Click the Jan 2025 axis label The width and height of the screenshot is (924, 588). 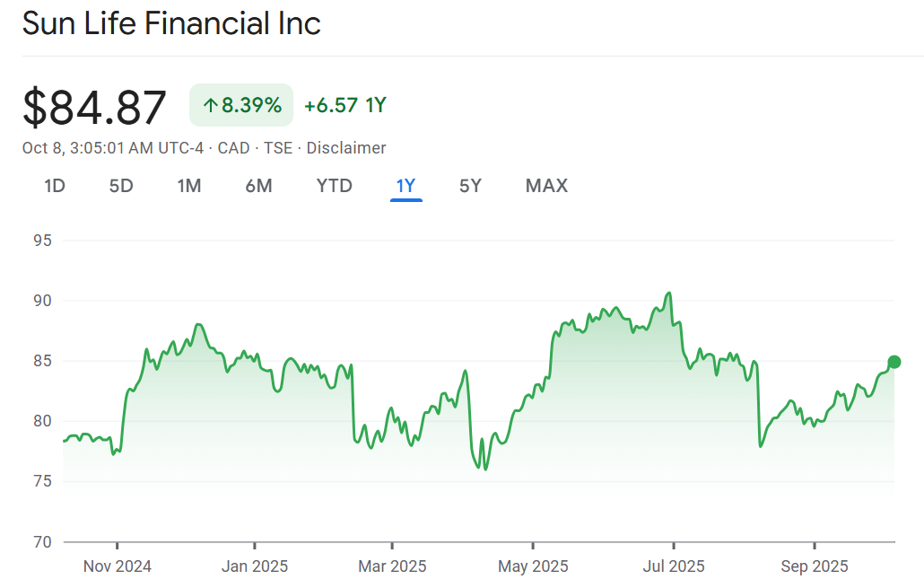click(x=255, y=566)
